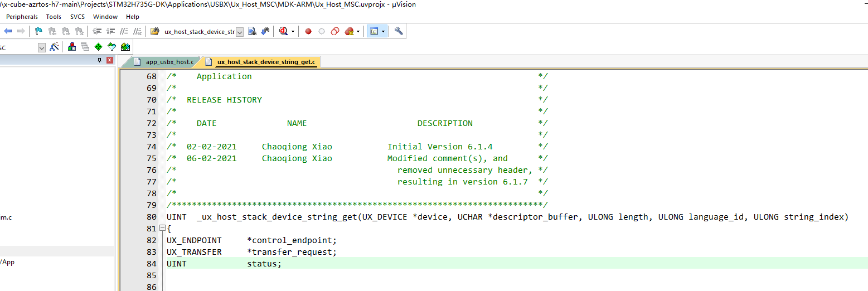Navigate backwards with the blue arrow
This screenshot has width=868, height=291.
tap(8, 31)
